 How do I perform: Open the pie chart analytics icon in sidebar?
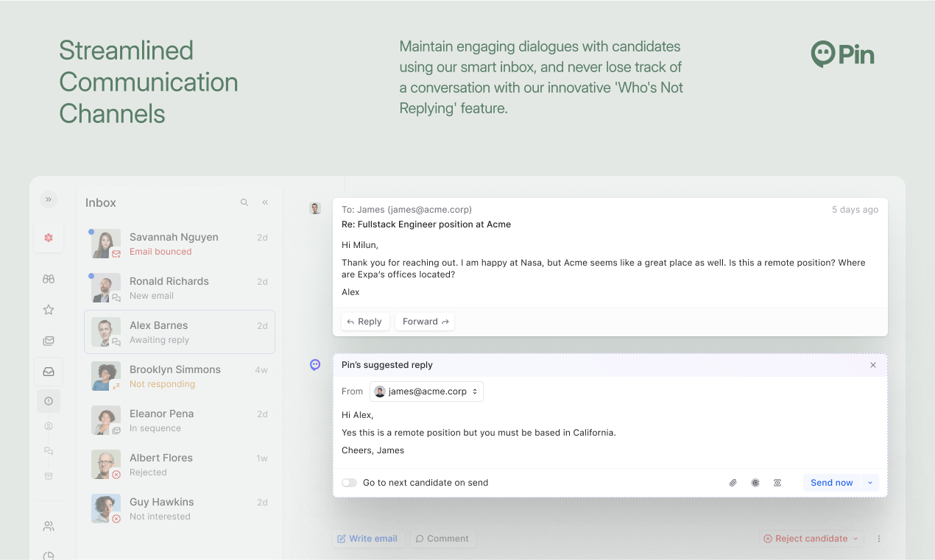pos(49,556)
